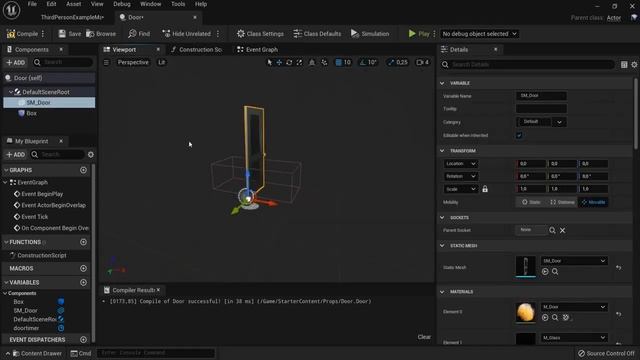Start Simulation in viewport

tap(370, 34)
